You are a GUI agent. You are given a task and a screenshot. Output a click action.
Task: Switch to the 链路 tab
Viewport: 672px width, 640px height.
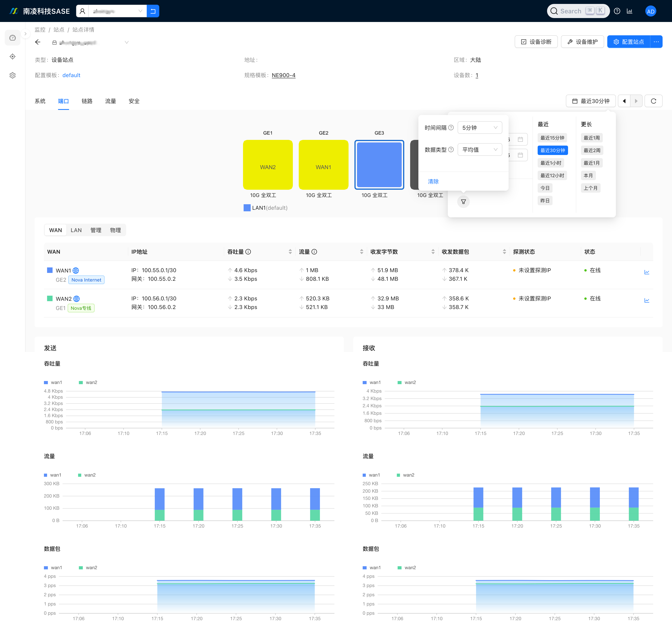click(x=87, y=101)
